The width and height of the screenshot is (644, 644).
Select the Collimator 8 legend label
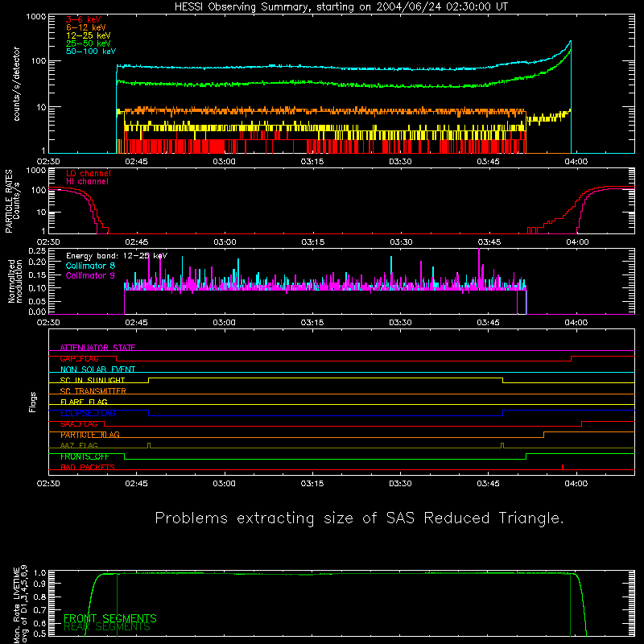coord(90,266)
